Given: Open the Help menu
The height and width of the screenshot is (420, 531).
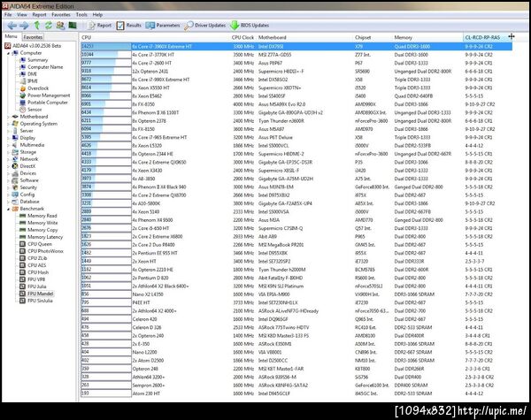Looking at the screenshot, I should tap(97, 15).
